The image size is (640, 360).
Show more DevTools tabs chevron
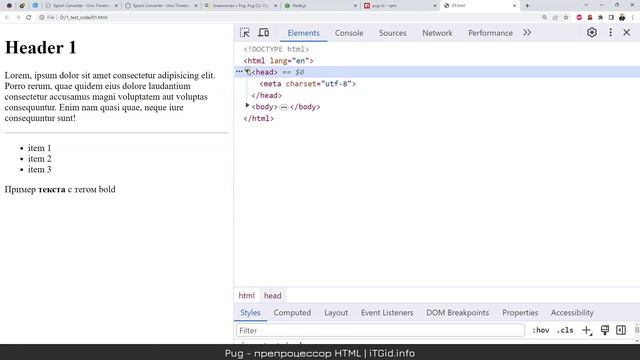tap(527, 33)
